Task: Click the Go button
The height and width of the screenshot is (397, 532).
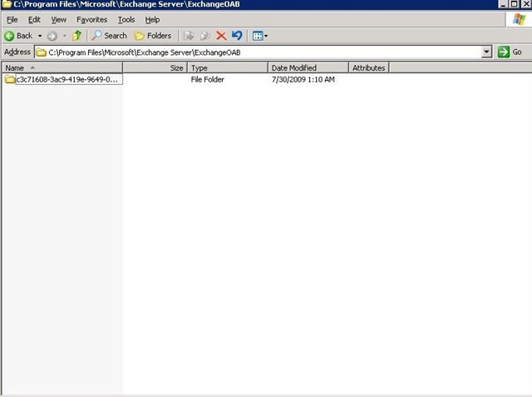Action: click(x=510, y=52)
